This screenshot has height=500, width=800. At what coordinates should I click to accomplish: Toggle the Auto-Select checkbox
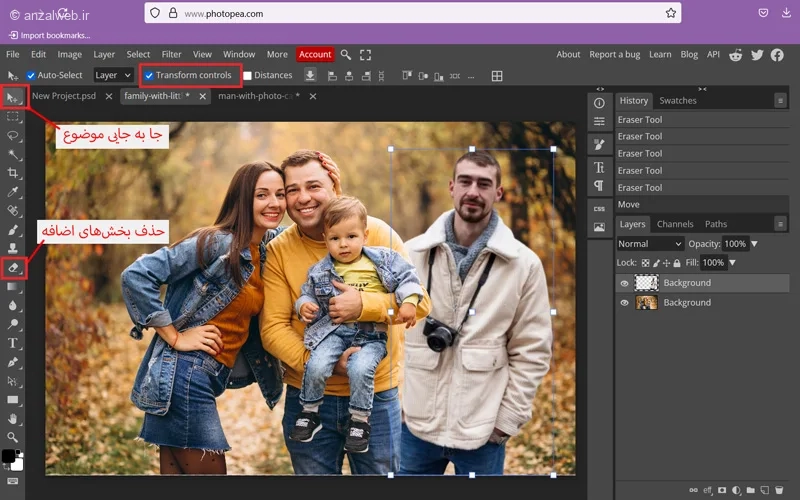[31, 76]
